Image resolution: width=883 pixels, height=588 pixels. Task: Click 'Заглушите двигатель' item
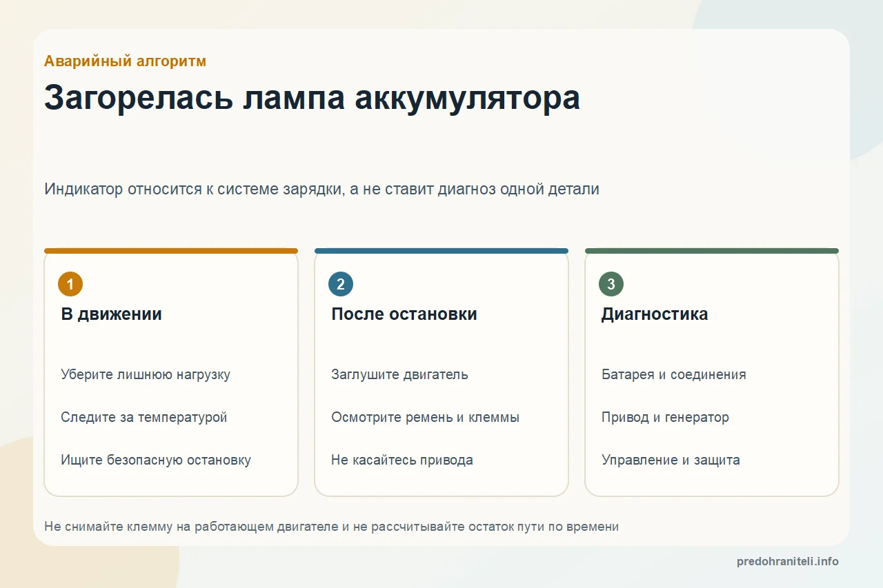(399, 375)
